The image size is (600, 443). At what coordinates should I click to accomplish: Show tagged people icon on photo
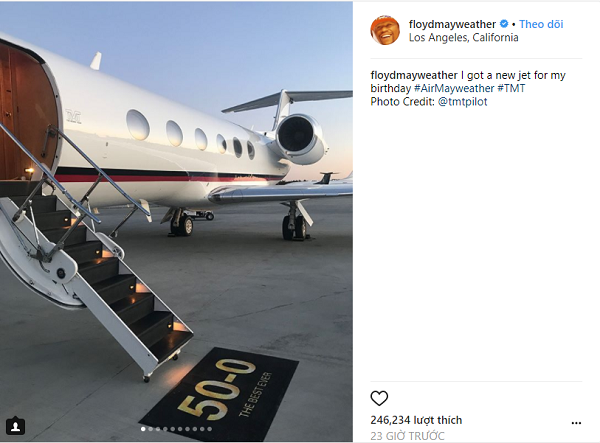15,426
